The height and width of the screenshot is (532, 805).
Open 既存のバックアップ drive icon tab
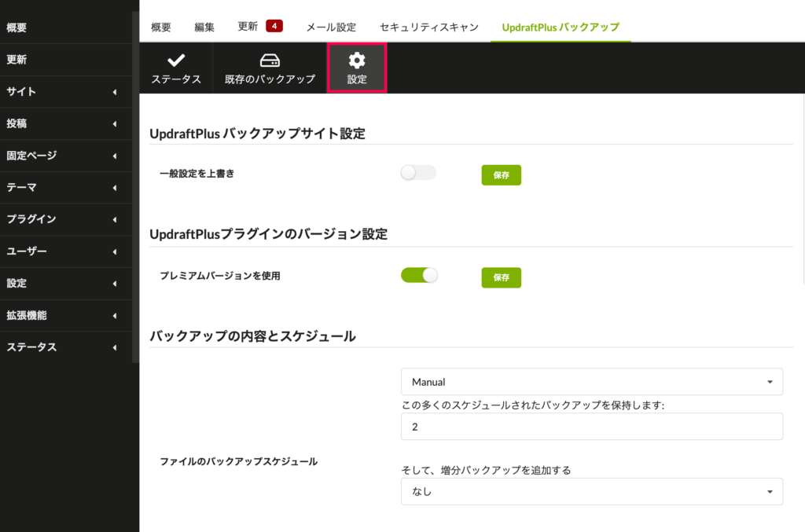[270, 68]
